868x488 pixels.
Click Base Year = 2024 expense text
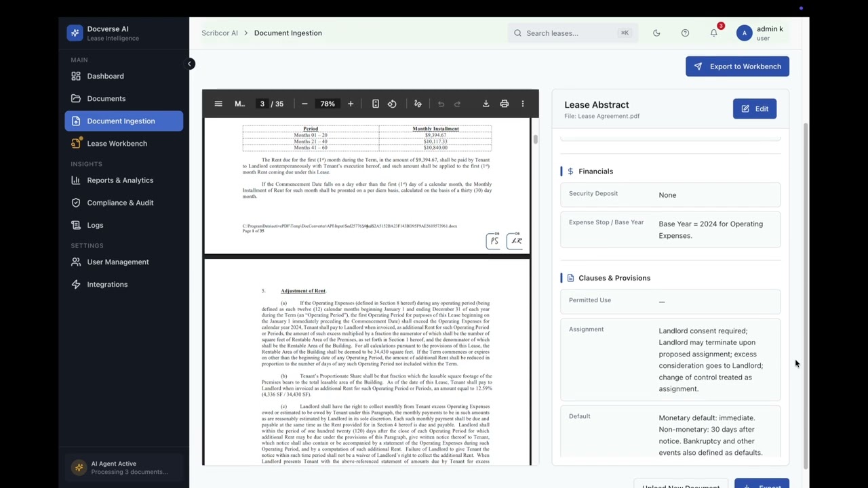click(711, 230)
